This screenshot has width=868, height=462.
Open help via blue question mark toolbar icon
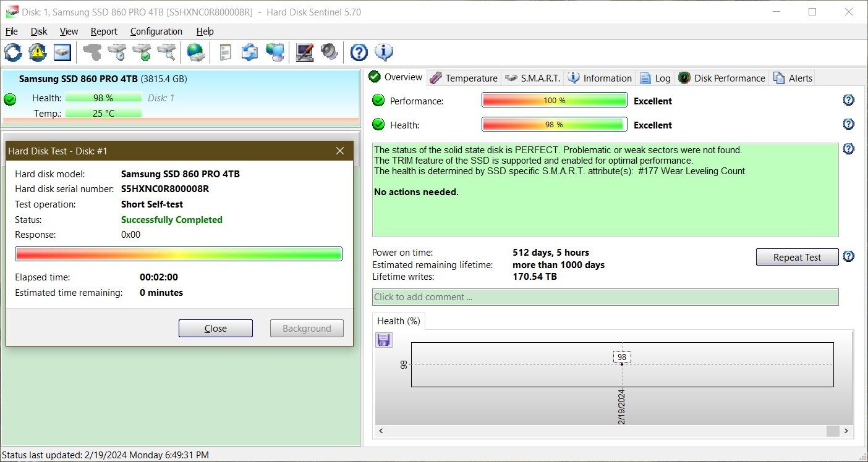[x=359, y=52]
